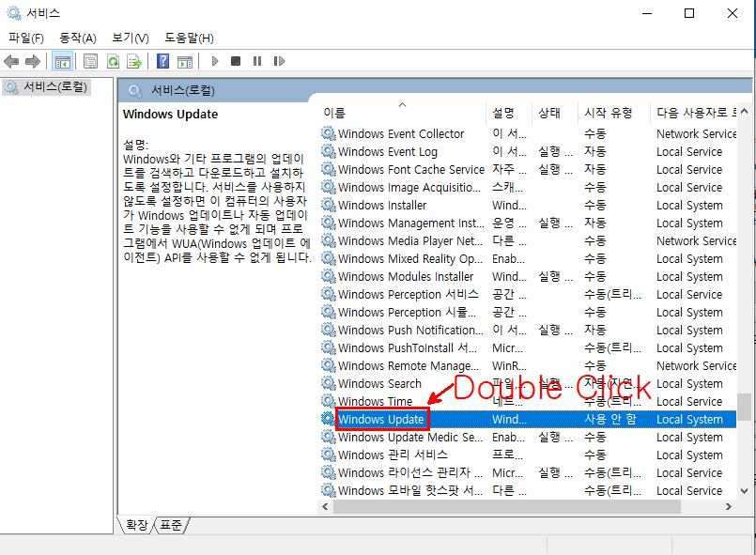Viewport: 756px width, 555px height.
Task: Toggle the Show/Hide Console Tree toolbar icon
Action: (63, 61)
